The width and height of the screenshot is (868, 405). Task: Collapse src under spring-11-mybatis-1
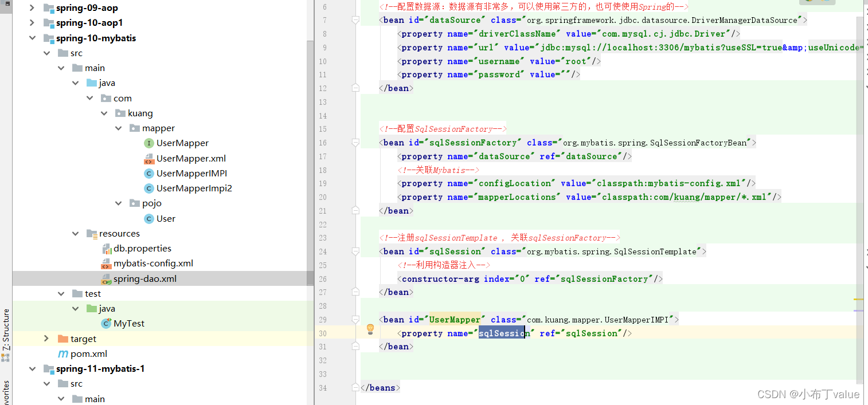(x=46, y=384)
